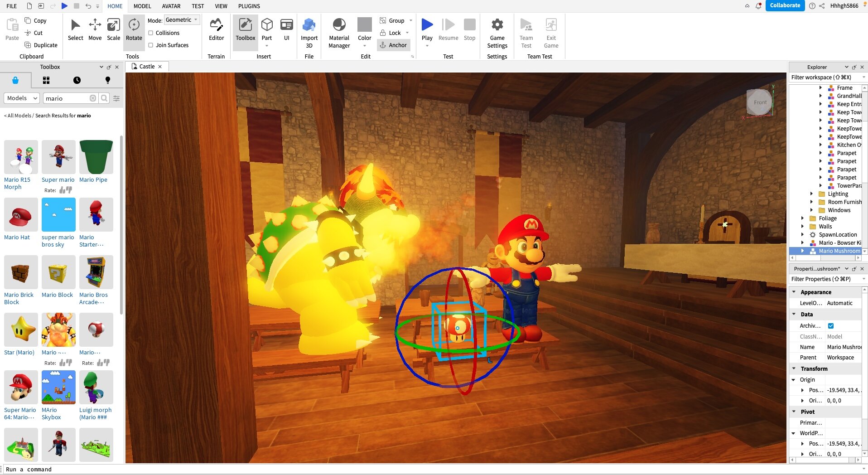The height and width of the screenshot is (475, 868).
Task: Enable the Collisions checkbox
Action: point(151,33)
